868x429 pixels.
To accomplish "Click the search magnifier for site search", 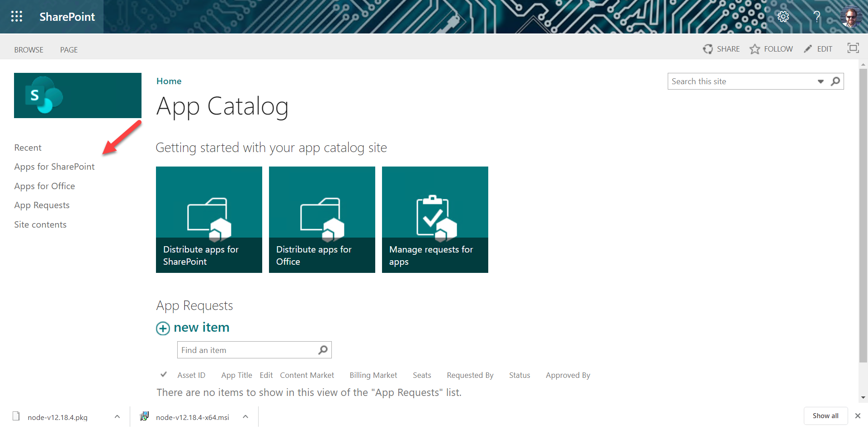I will [835, 81].
